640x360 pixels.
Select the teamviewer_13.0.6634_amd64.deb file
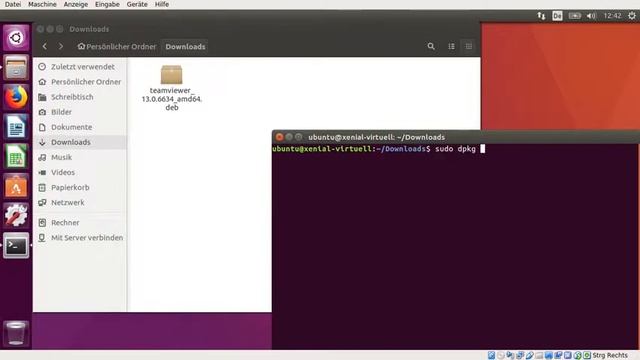[x=171, y=88]
